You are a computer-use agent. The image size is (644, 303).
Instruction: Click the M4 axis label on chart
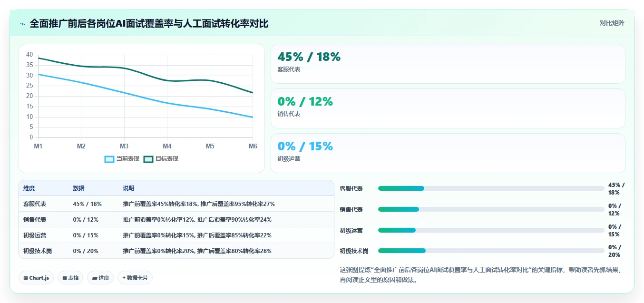[x=167, y=146]
